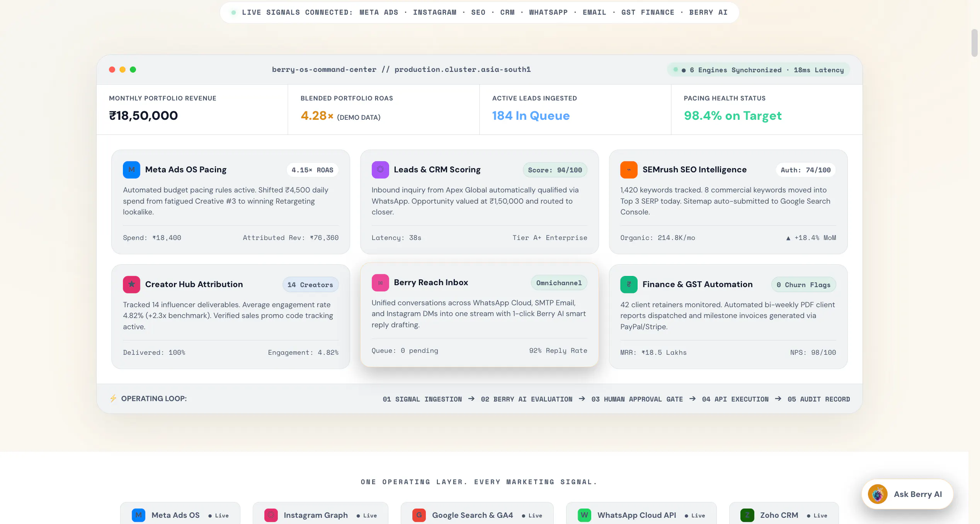Click the Omnichannel badge
The height and width of the screenshot is (524, 980).
[559, 283]
